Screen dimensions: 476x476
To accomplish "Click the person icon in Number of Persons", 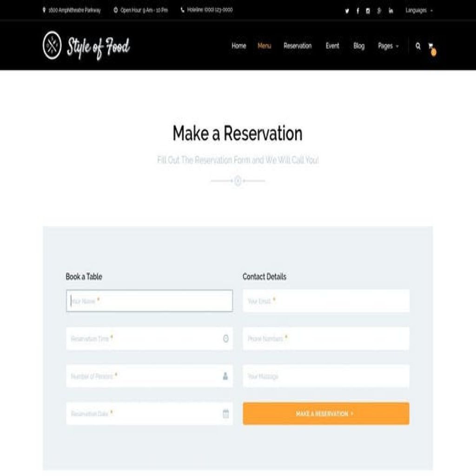I will tap(225, 376).
